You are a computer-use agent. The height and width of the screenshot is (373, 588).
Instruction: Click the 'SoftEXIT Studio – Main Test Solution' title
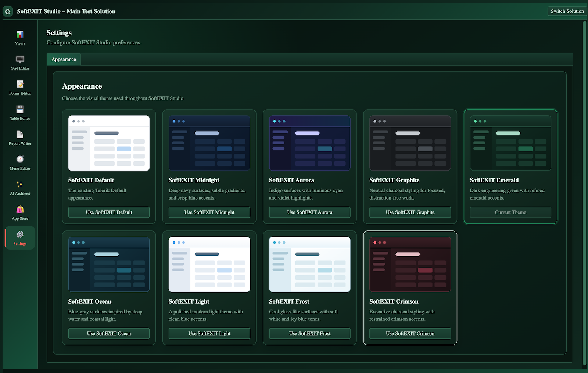point(66,11)
